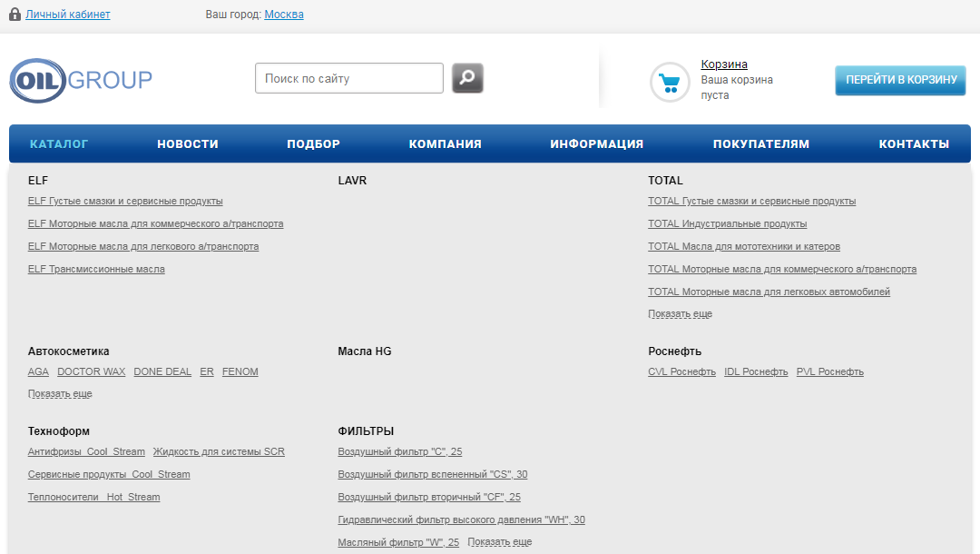Expand Показать еще under Автокосметика

point(60,393)
